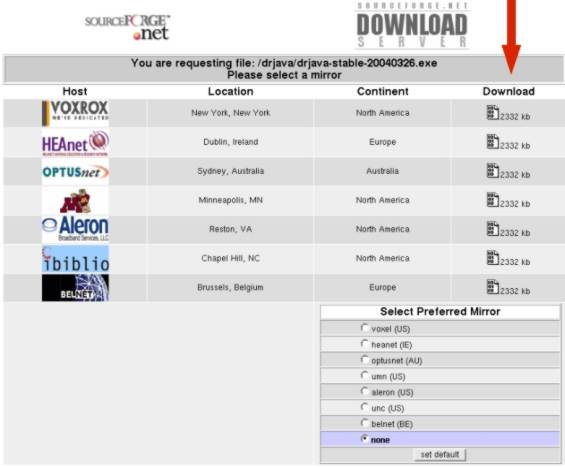Go to the SourceForge.net logo
Screen dimensions: 565x467
128,27
